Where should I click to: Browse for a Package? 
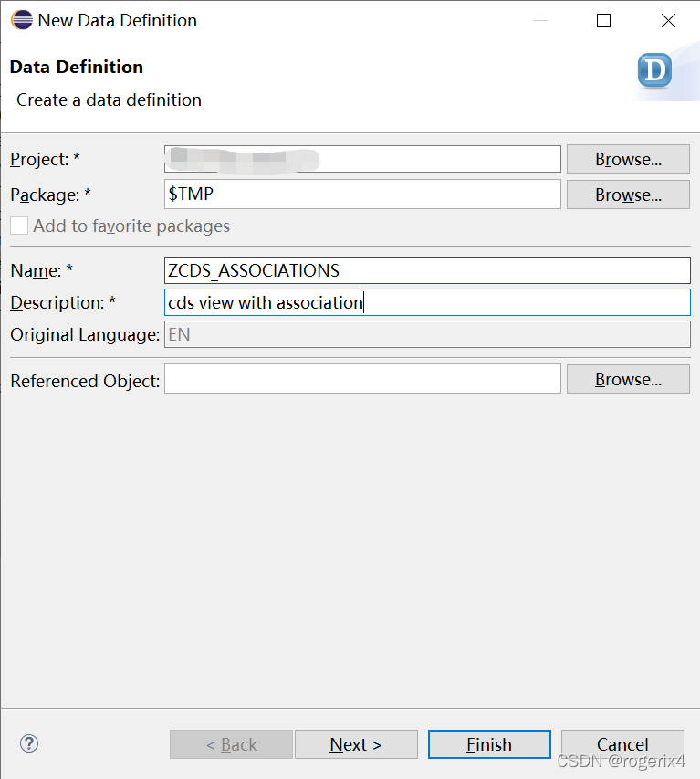[x=628, y=195]
